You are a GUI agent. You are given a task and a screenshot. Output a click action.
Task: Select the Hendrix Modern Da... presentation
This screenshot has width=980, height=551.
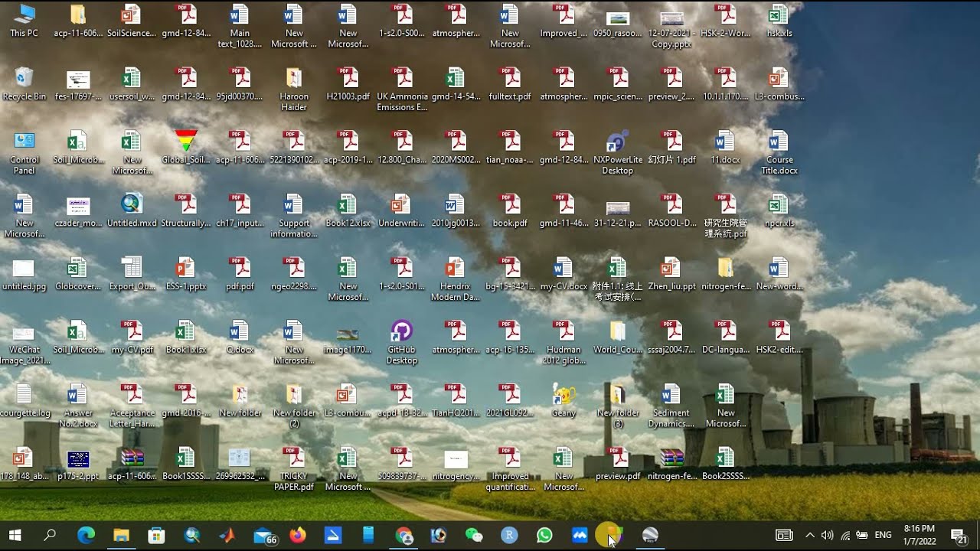pyautogui.click(x=456, y=279)
